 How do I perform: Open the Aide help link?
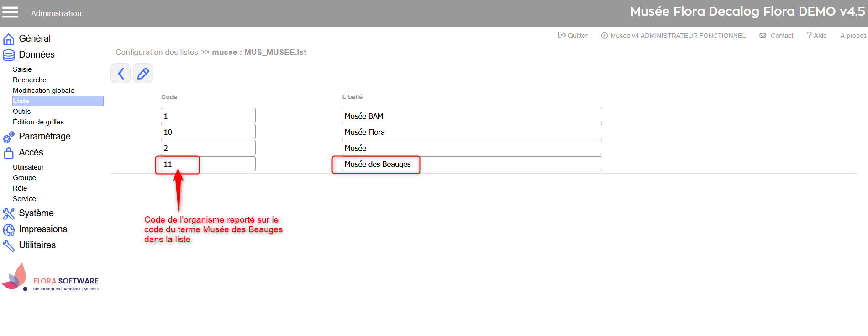817,36
